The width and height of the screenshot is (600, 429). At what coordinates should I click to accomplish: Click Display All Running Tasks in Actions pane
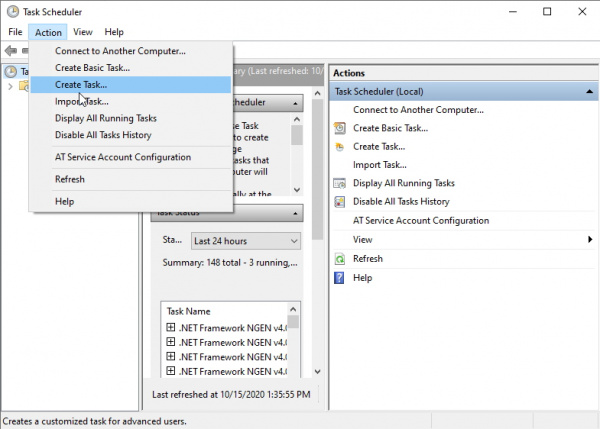point(404,183)
